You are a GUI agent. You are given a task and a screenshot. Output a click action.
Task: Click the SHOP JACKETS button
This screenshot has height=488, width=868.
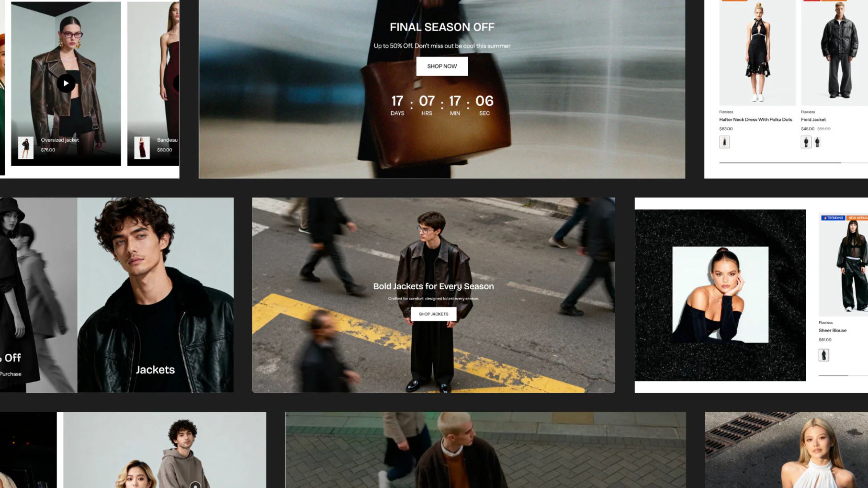433,314
